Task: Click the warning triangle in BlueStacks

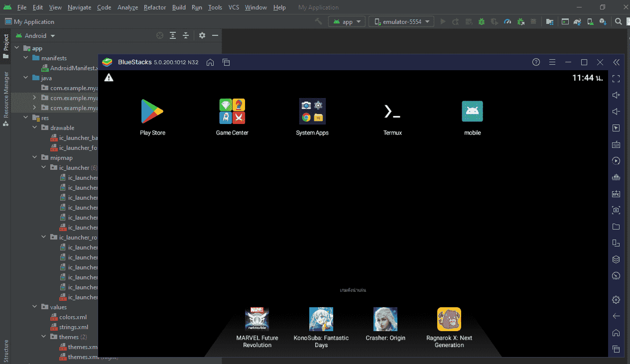Action: point(109,77)
